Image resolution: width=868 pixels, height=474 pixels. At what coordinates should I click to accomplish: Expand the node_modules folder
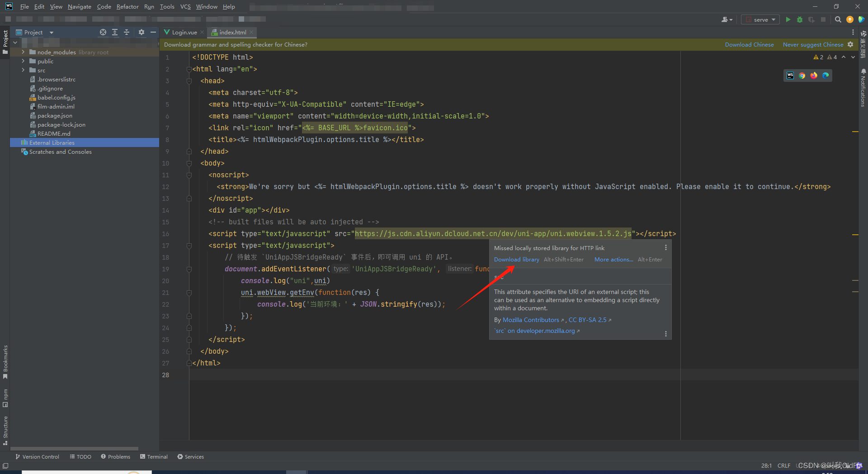click(x=23, y=52)
